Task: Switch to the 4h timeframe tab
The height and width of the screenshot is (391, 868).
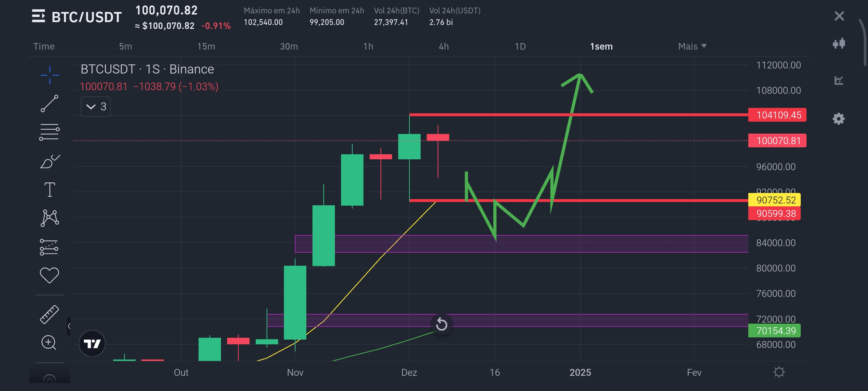Action: pyautogui.click(x=444, y=46)
